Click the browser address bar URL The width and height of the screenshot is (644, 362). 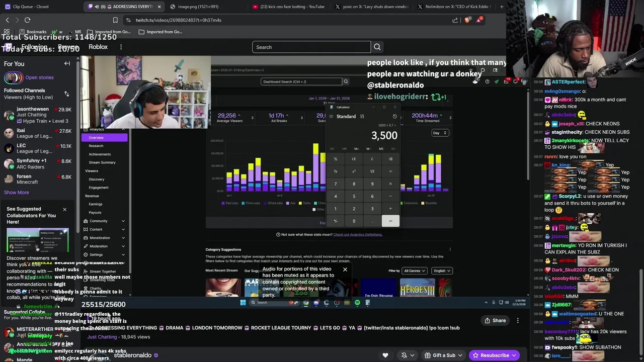coord(178,20)
